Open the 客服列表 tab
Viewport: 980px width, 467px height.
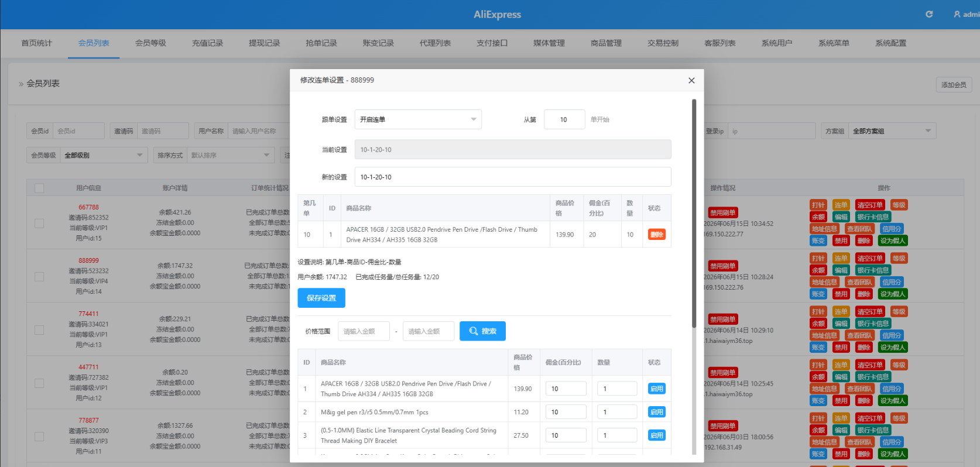[719, 43]
